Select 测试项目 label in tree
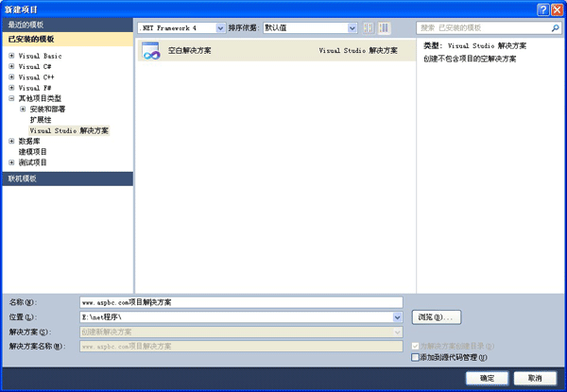Image resolution: width=567 pixels, height=392 pixels. [32, 162]
